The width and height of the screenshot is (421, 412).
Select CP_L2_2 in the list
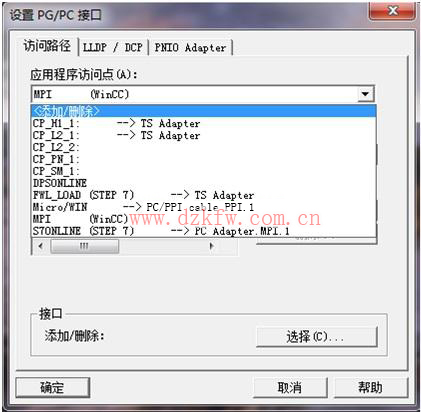204,147
